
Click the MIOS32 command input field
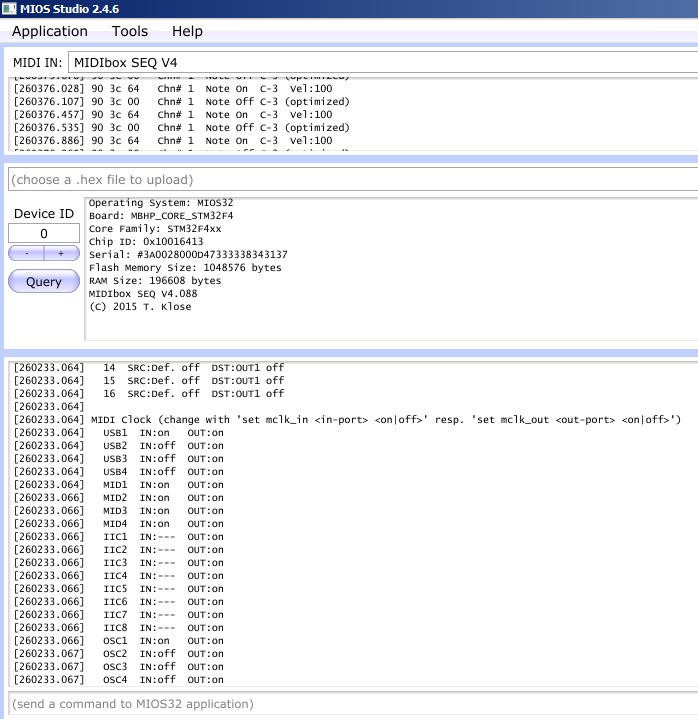350,703
